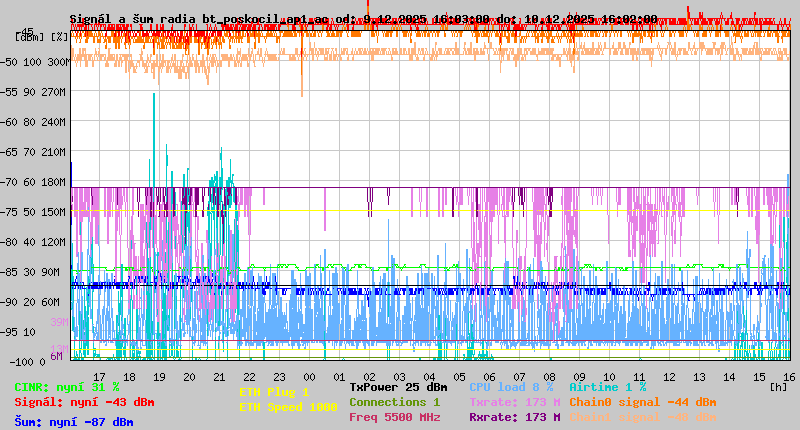Click hour label '10' on time axis
The image size is (800, 430).
pyautogui.click(x=609, y=377)
